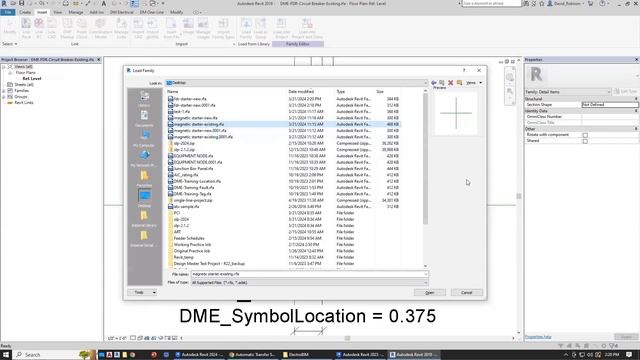Select the Imperial Detail sidebar folder

(144, 239)
